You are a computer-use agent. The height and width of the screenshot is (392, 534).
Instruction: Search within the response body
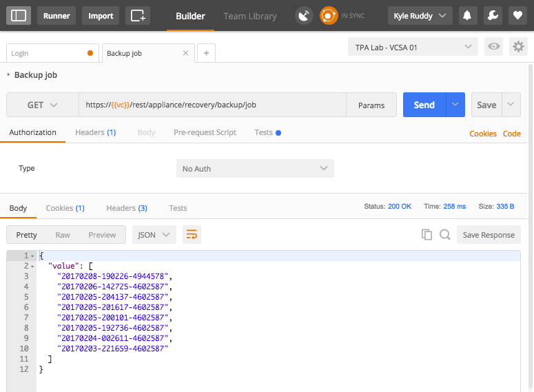point(445,235)
